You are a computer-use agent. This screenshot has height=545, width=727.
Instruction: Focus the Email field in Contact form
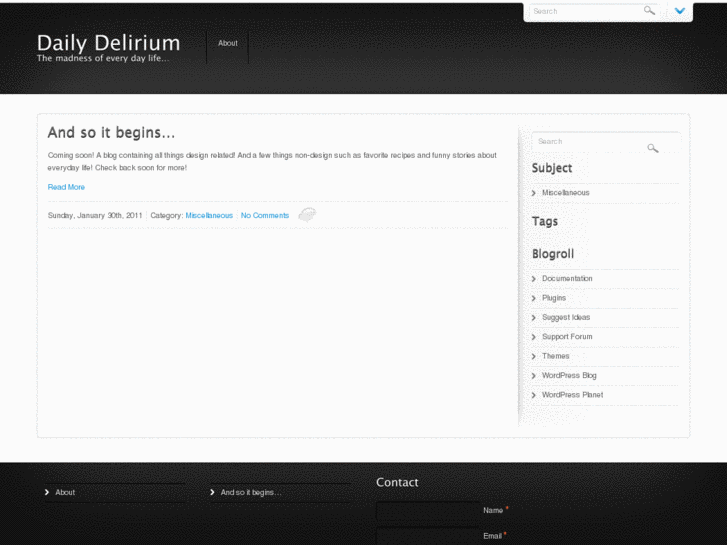point(427,536)
